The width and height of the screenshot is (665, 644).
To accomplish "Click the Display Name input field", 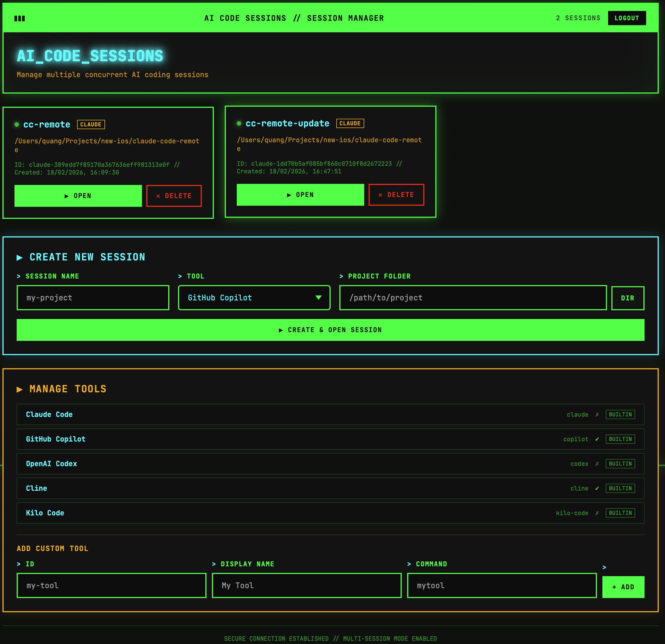I will click(x=307, y=586).
